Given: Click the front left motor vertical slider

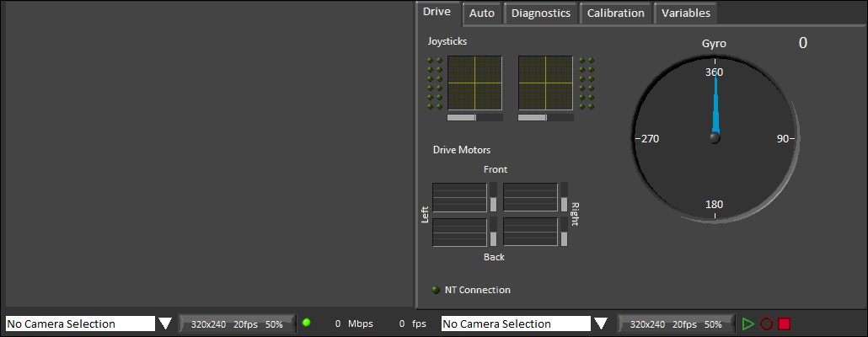Looking at the screenshot, I should click(x=493, y=197).
